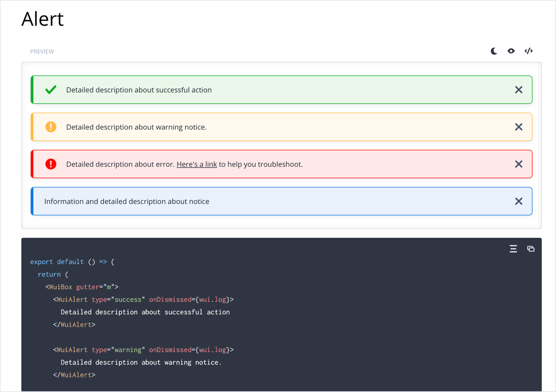
Task: Toggle line wrapping in the code block
Action: tap(513, 249)
